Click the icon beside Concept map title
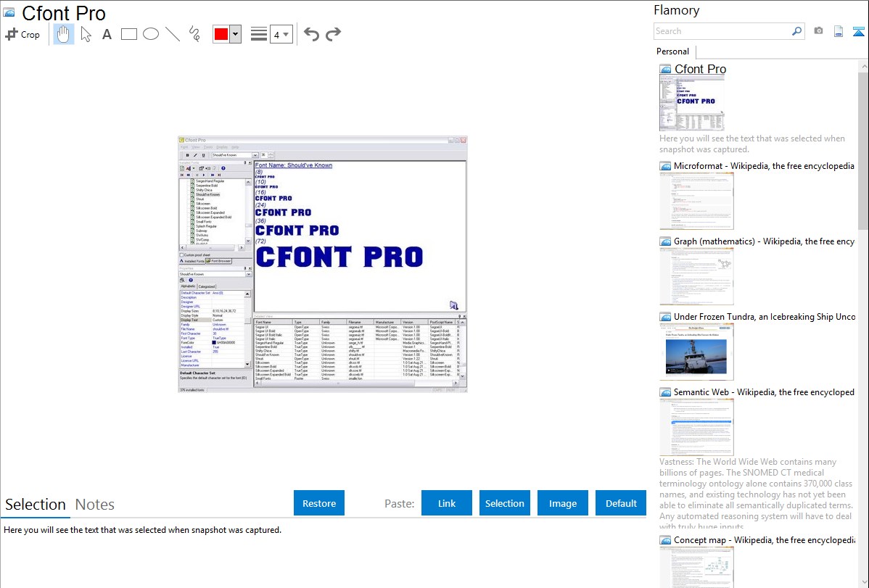The width and height of the screenshot is (869, 588). tap(665, 539)
